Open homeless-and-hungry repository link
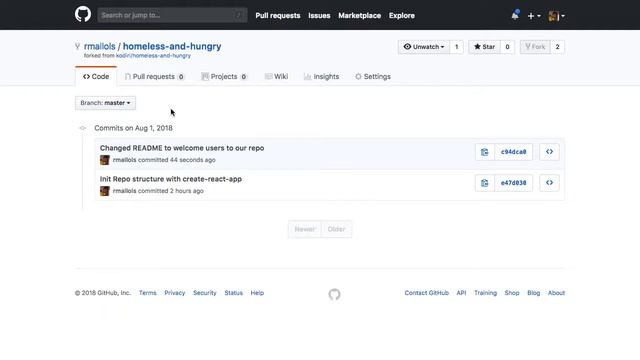640x360 pixels. [x=172, y=47]
